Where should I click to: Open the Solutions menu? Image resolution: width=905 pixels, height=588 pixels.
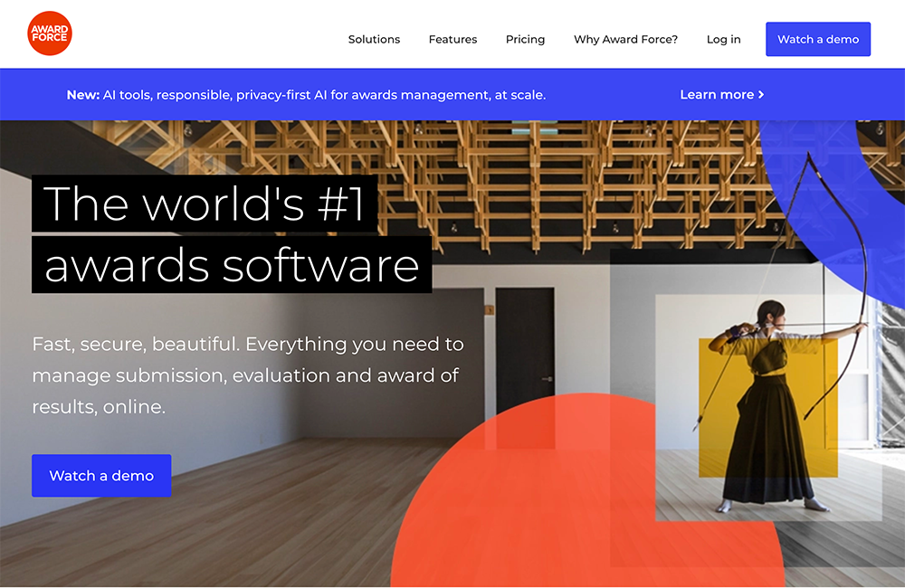(374, 39)
